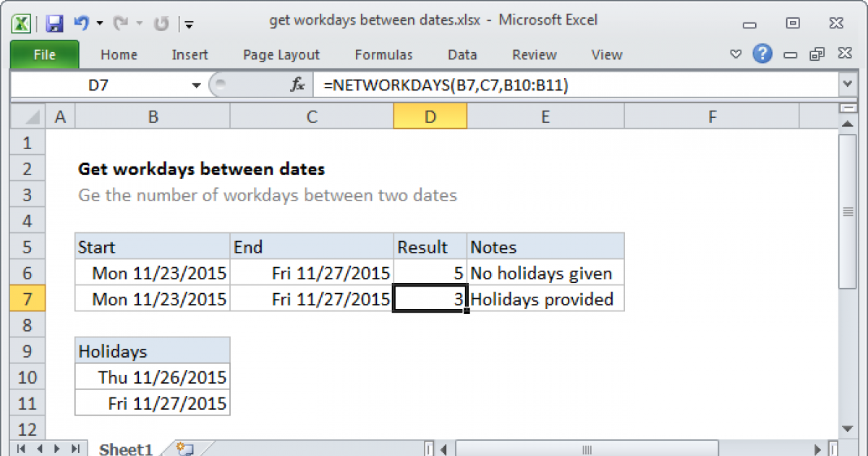Click the Insert Function fx icon

pyautogui.click(x=297, y=85)
